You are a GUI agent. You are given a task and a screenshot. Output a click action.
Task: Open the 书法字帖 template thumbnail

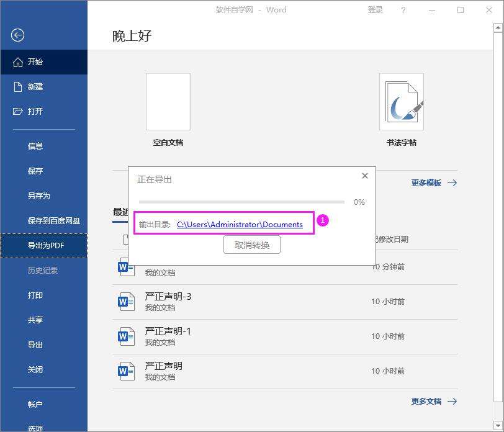point(402,102)
